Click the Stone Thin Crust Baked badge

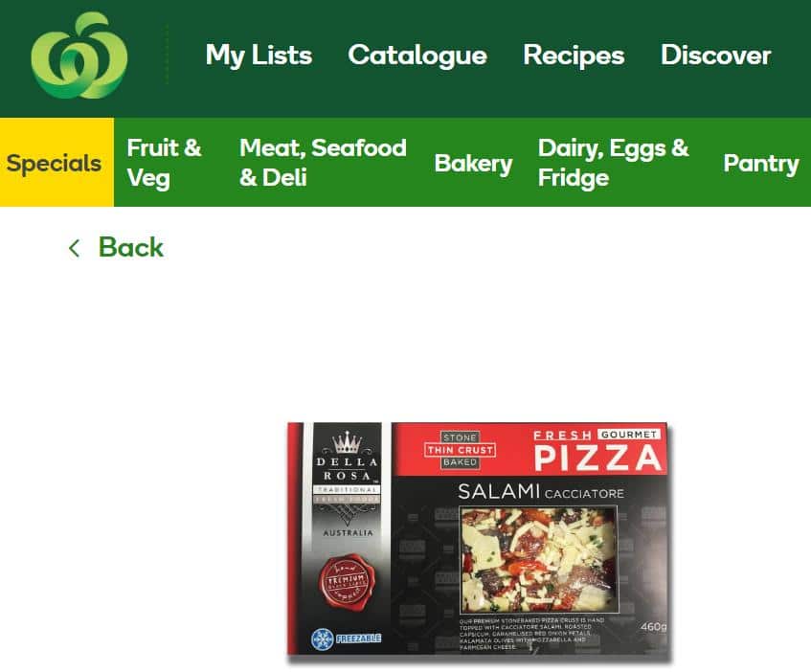pyautogui.click(x=460, y=450)
